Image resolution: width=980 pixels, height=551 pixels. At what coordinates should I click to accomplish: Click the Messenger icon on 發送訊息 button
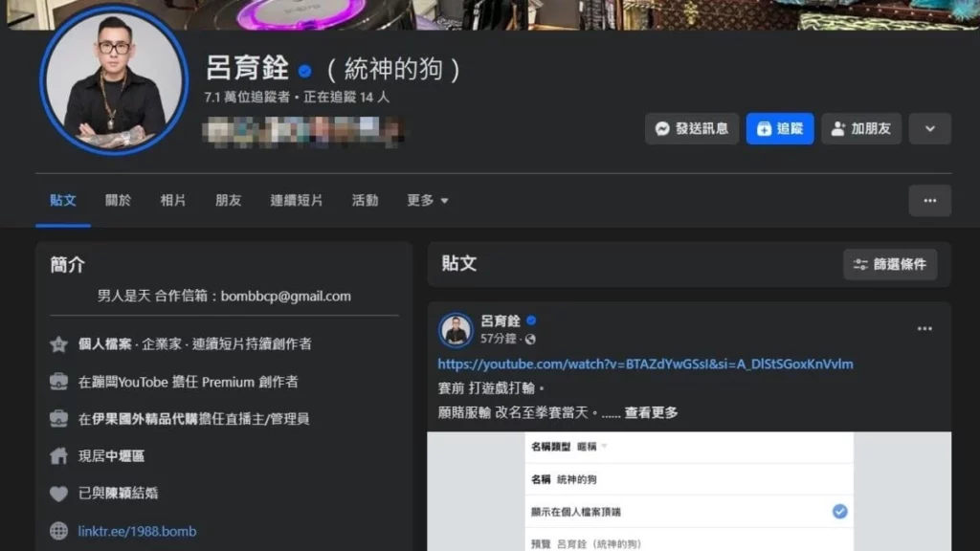tap(662, 128)
